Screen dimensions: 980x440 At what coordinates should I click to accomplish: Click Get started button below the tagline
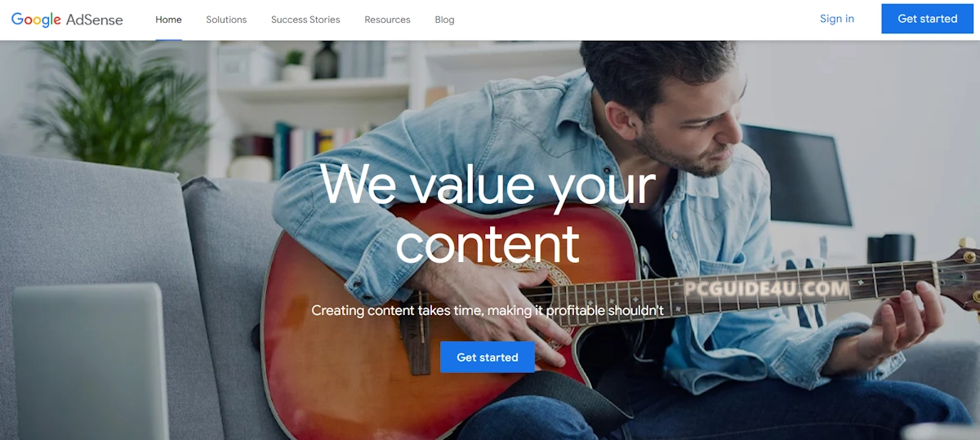(x=488, y=358)
